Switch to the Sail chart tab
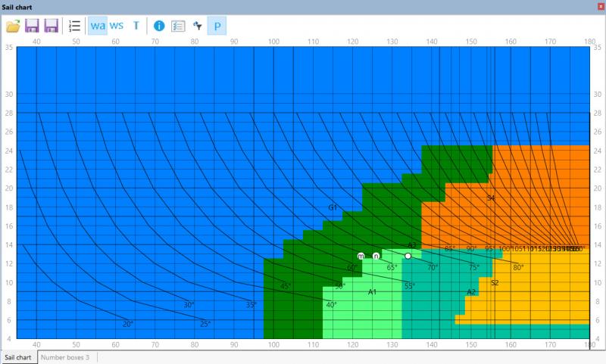This screenshot has width=606, height=364. (18, 356)
